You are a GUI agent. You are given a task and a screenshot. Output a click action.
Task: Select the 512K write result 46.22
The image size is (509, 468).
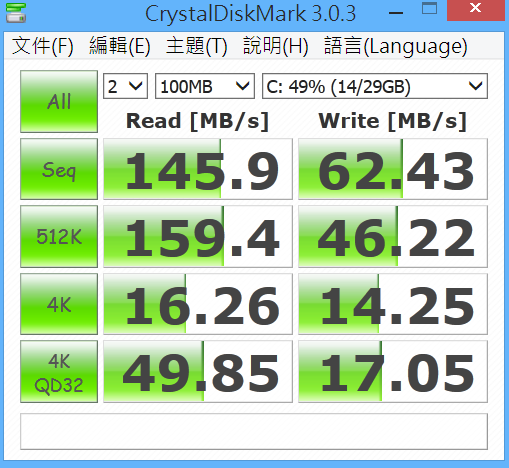click(393, 236)
